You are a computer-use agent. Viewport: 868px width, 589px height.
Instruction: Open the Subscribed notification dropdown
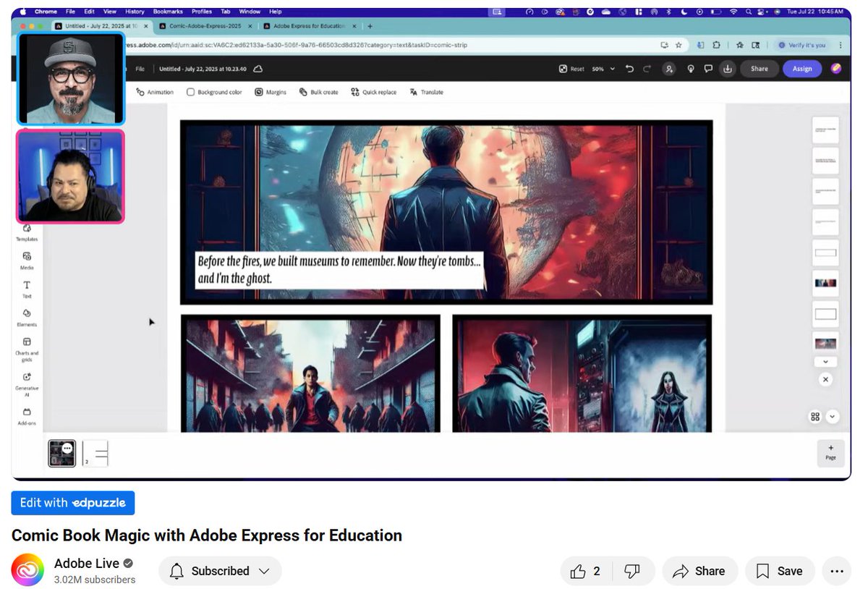220,571
